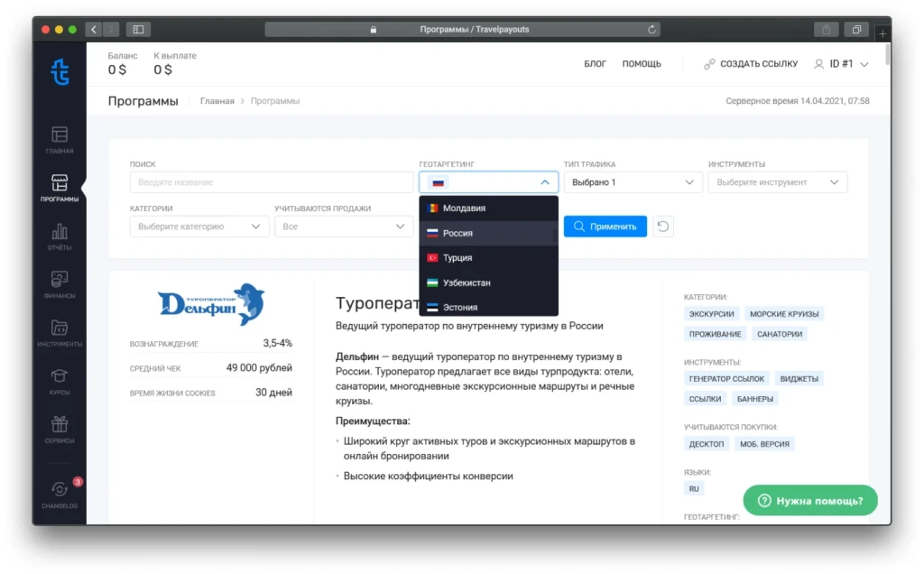Click the Десктоп tag
The width and height of the screenshot is (924, 574).
pyautogui.click(x=706, y=444)
